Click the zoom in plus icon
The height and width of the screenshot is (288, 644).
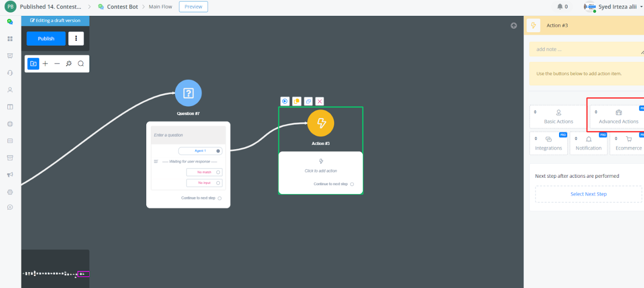[45, 63]
